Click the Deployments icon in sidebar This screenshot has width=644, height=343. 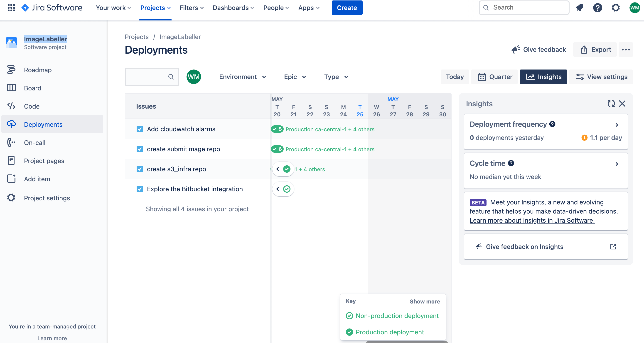pos(11,124)
